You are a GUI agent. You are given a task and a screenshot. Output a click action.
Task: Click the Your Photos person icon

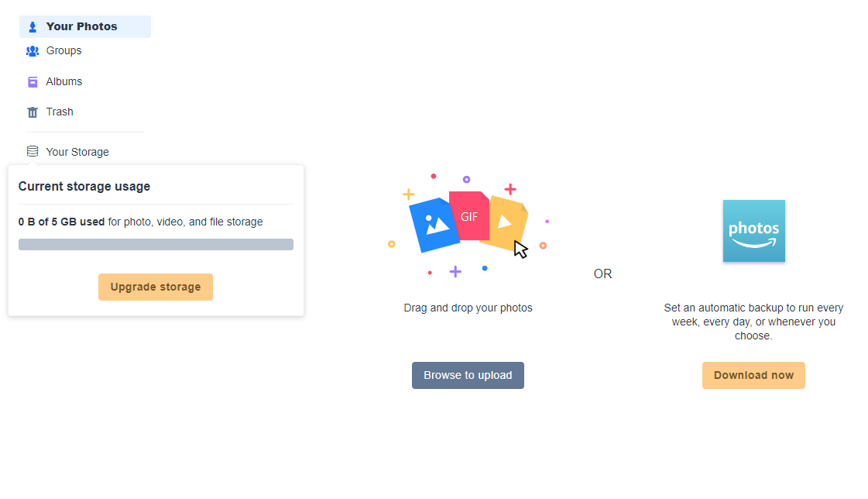[33, 26]
